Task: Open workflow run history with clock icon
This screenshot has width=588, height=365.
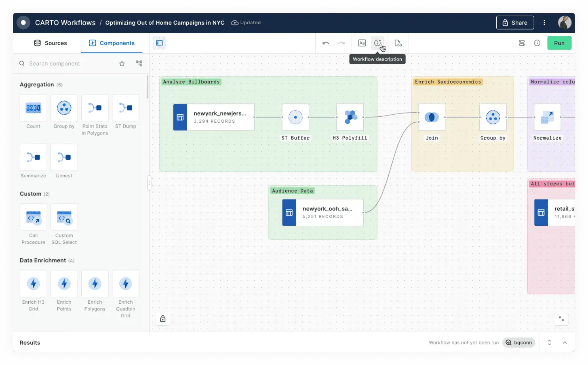Action: tap(537, 43)
